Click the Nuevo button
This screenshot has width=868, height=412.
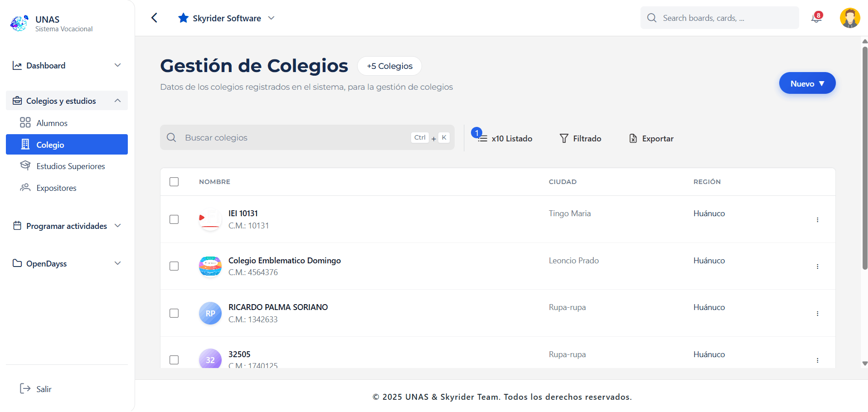click(x=807, y=83)
